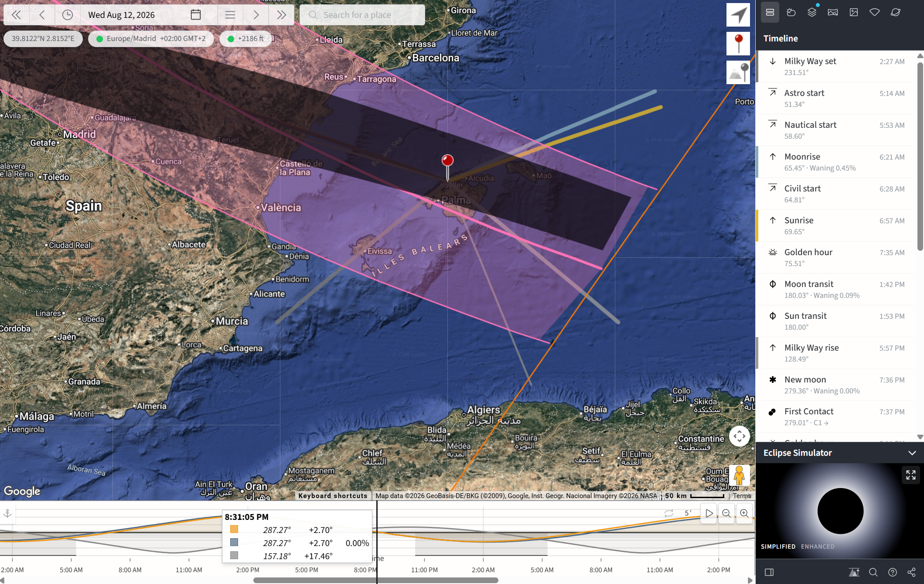The image size is (924, 584).
Task: Click the horizontal time chart scrollbar
Action: coord(376,580)
